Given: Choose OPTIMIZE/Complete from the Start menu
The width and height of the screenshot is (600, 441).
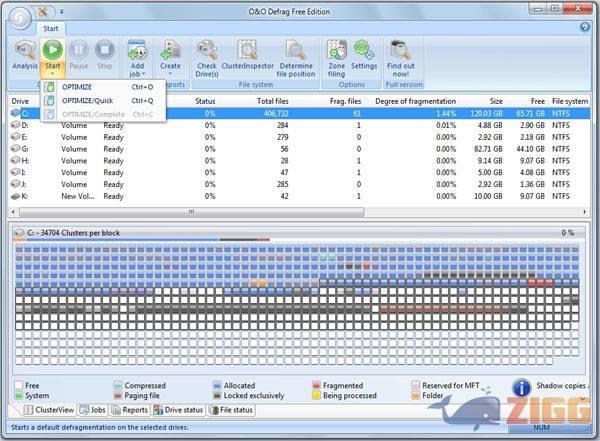Looking at the screenshot, I should tap(103, 114).
